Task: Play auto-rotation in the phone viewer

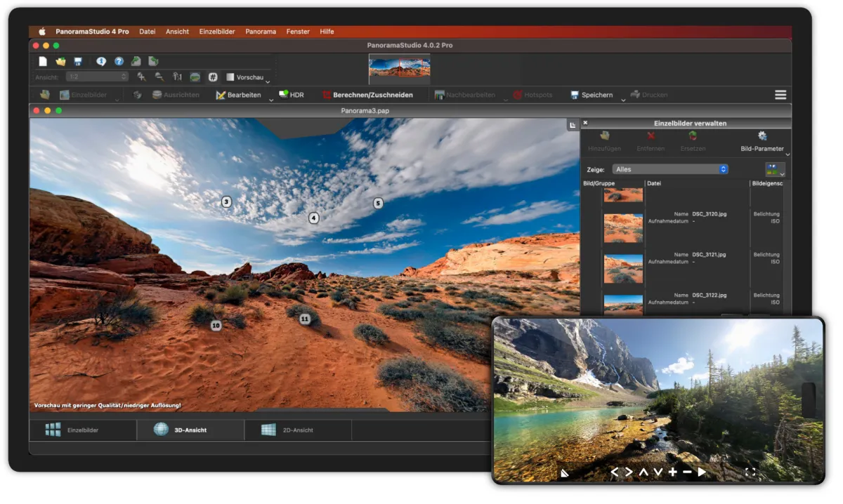Action: pos(702,472)
